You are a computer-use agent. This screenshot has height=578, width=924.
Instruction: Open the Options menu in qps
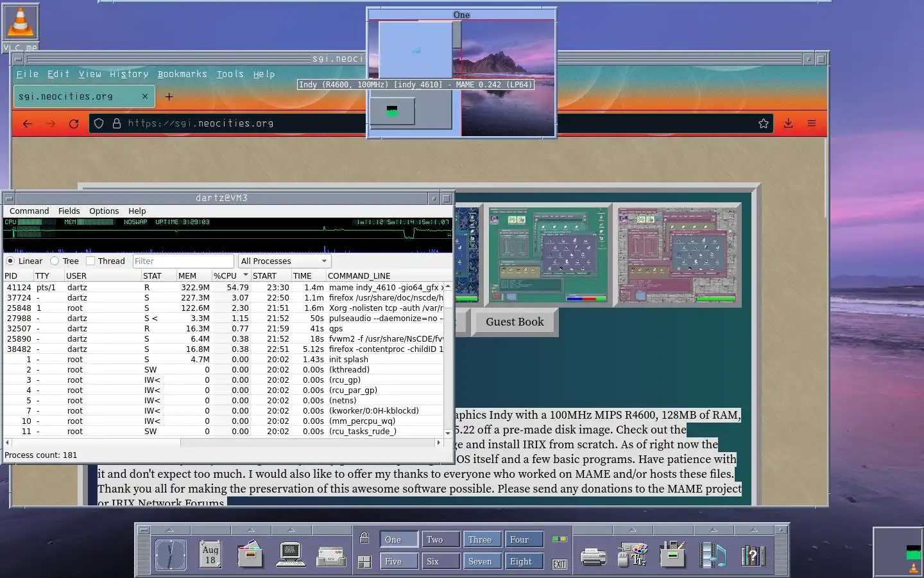click(x=104, y=211)
